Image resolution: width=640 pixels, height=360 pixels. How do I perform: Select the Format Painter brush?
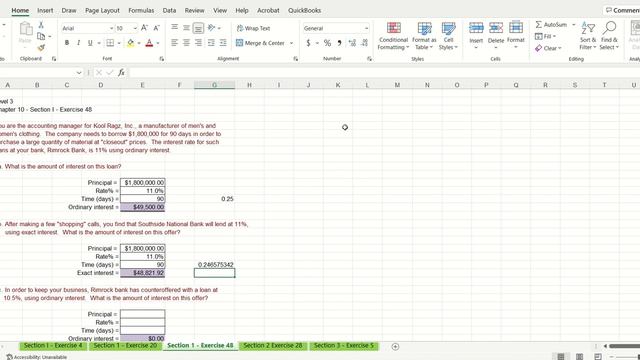click(41, 48)
